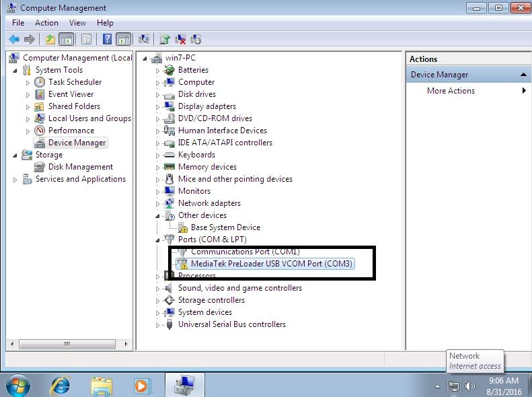
Task: Click the Forward arrow toolbar icon
Action: (x=30, y=40)
